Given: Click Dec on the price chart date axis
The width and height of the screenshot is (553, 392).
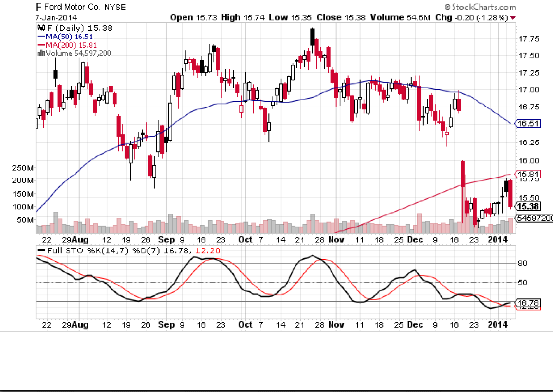Looking at the screenshot, I should tap(415, 240).
